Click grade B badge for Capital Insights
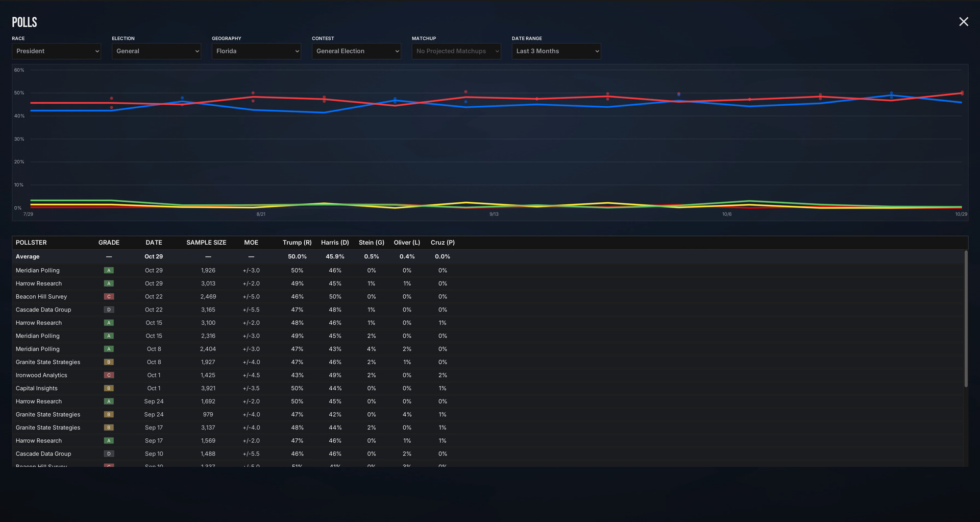980x522 pixels. point(109,388)
